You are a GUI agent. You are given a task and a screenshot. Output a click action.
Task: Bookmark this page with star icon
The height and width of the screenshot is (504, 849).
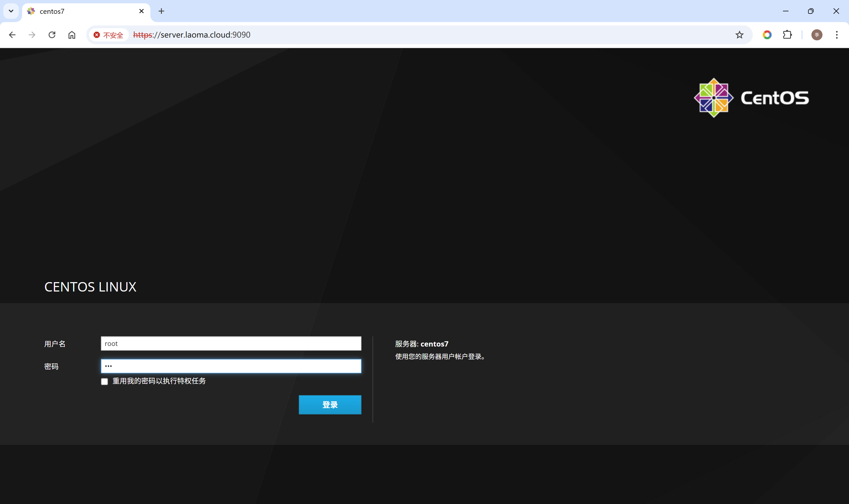click(x=739, y=35)
